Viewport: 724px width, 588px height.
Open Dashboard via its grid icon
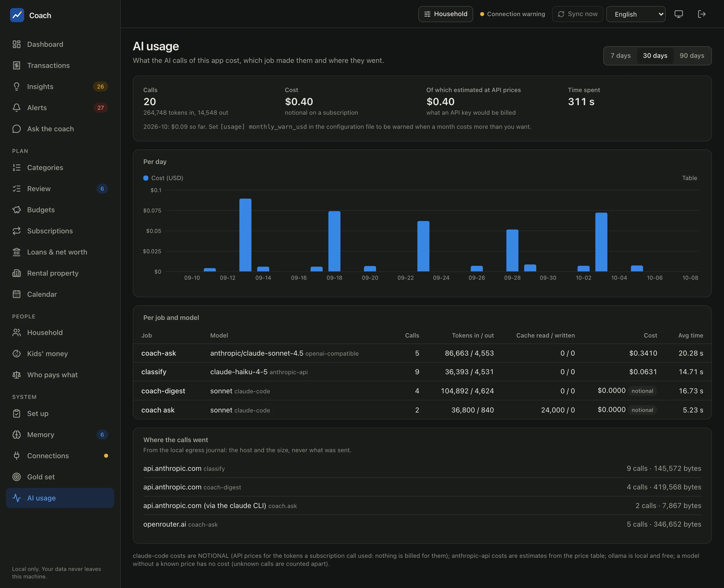pyautogui.click(x=17, y=44)
